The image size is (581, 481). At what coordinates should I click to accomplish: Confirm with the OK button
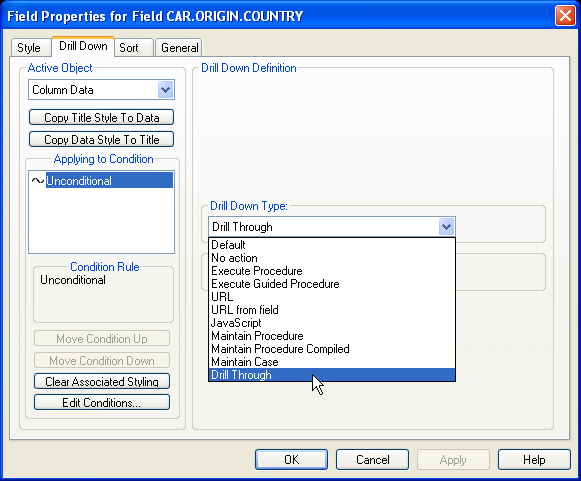pyautogui.click(x=291, y=460)
